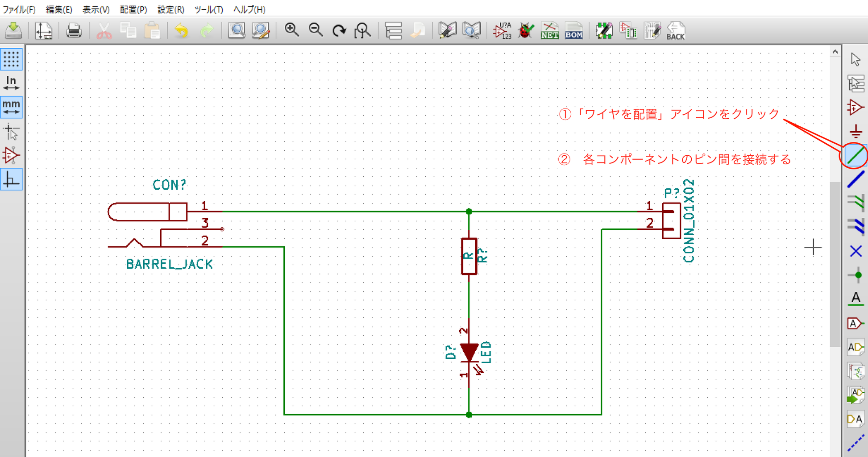Select the Place junction tool

[x=856, y=275]
